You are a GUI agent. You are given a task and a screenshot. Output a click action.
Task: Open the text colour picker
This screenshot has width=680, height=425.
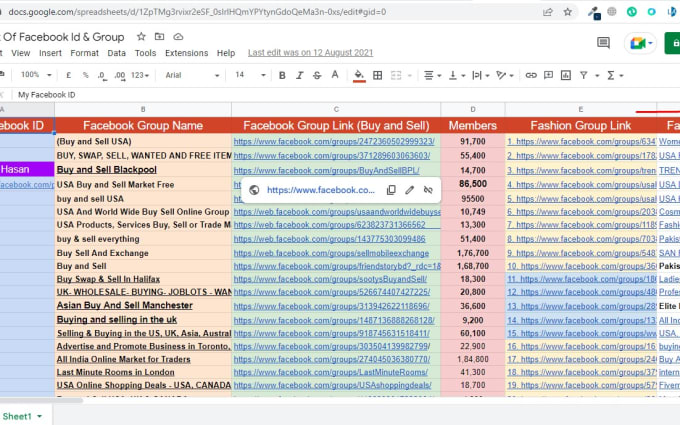[x=335, y=75]
